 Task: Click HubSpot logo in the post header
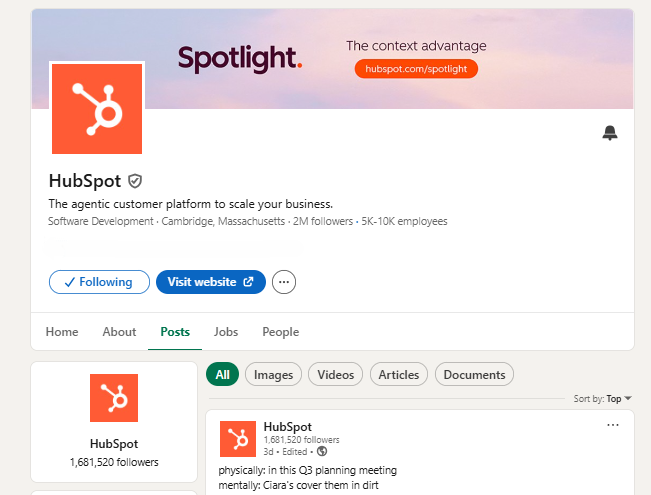coord(238,439)
